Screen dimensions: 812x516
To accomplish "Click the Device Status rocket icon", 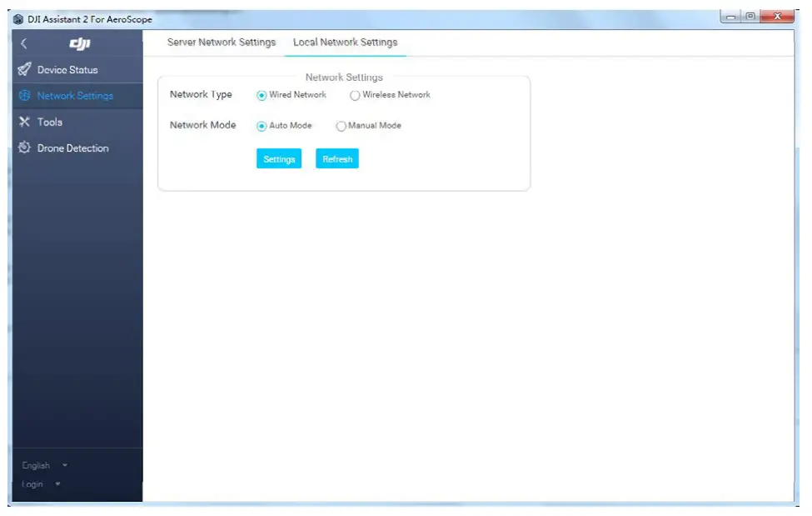I will point(24,69).
